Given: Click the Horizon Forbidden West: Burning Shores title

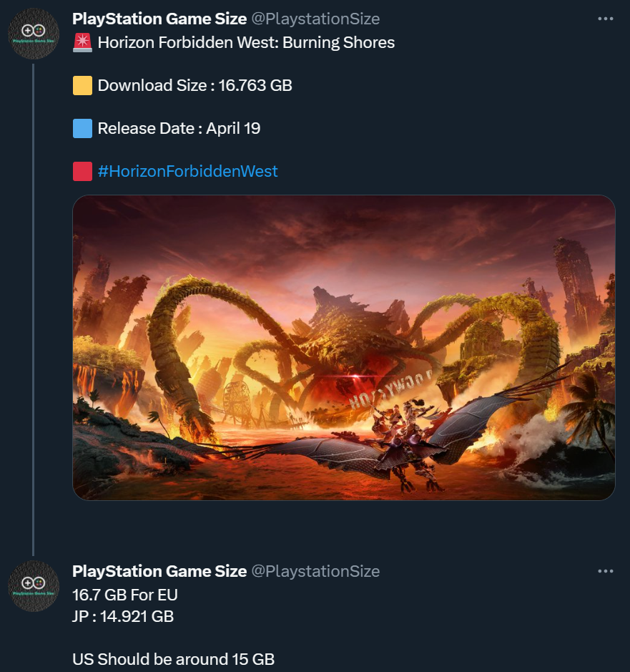Looking at the screenshot, I should tap(246, 43).
